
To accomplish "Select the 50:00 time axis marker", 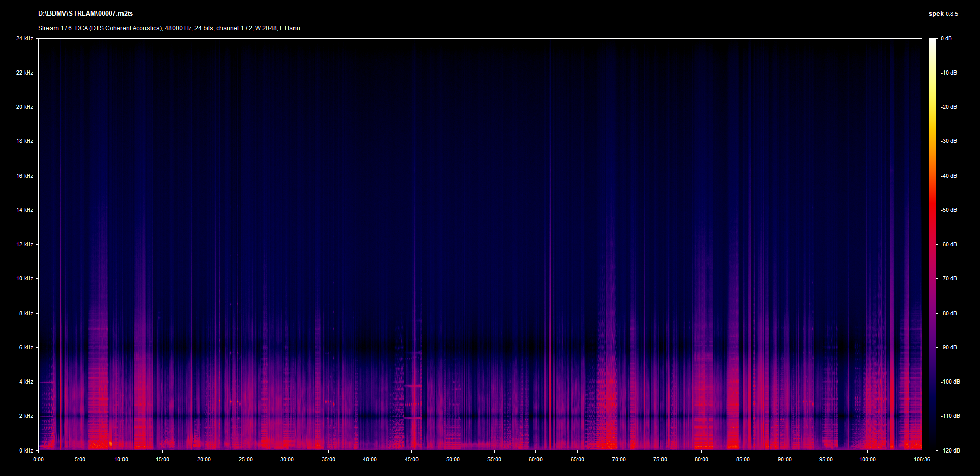I will tap(453, 459).
